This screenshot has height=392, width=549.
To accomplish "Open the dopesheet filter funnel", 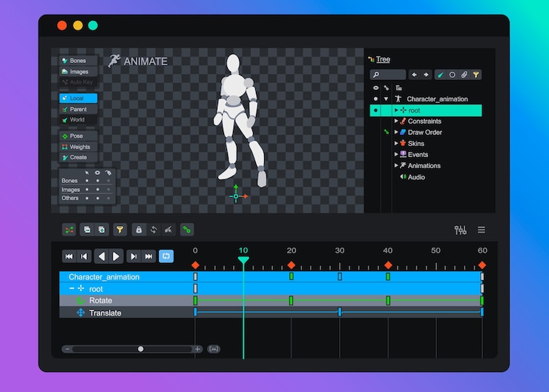I will tap(119, 230).
